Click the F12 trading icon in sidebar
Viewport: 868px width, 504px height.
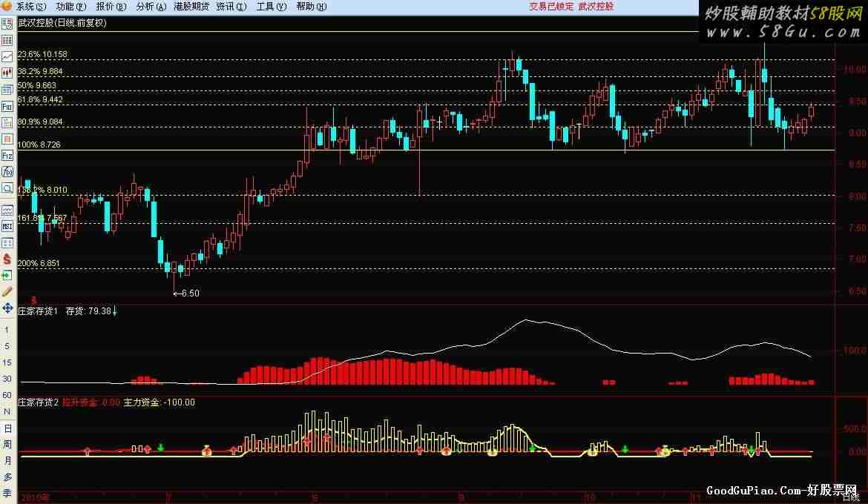[x=7, y=156]
